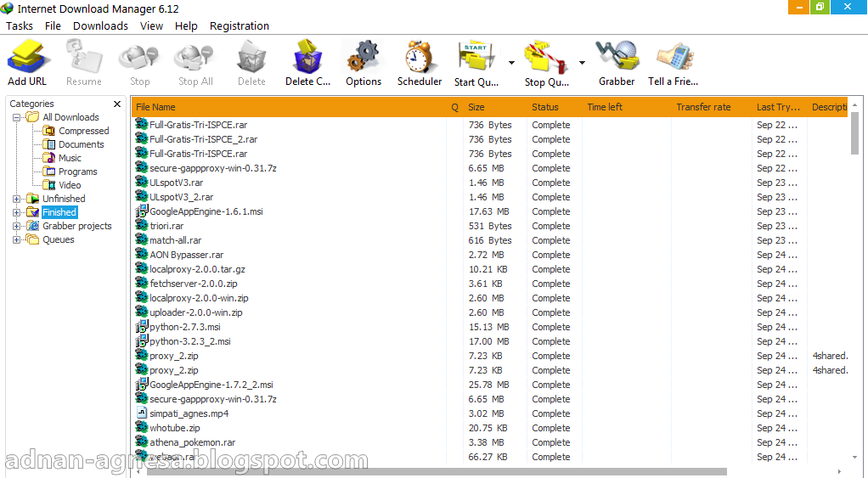Click the Add URL toolbar icon
868x478 pixels.
pos(29,56)
